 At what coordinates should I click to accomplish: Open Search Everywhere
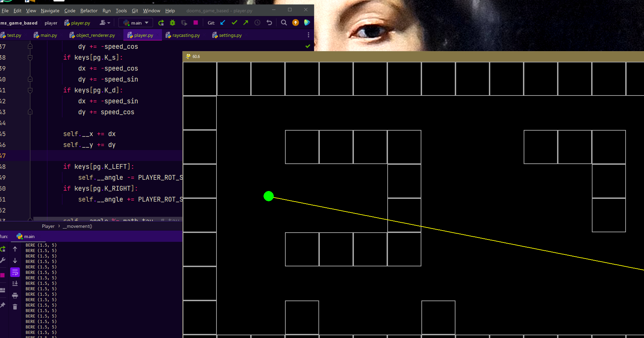(284, 23)
